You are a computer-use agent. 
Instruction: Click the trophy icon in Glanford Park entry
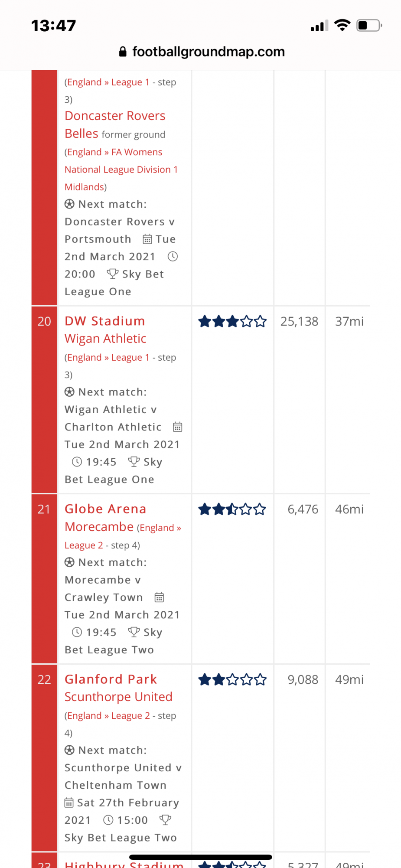point(165,819)
